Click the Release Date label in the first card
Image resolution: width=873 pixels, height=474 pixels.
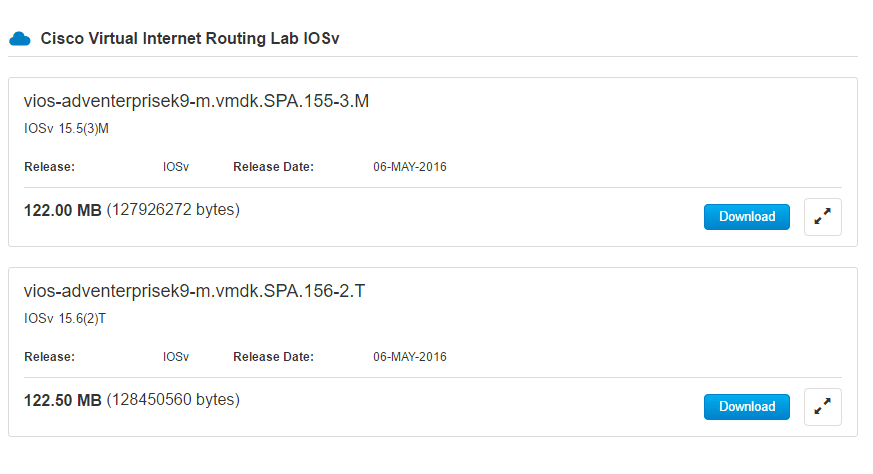click(273, 167)
